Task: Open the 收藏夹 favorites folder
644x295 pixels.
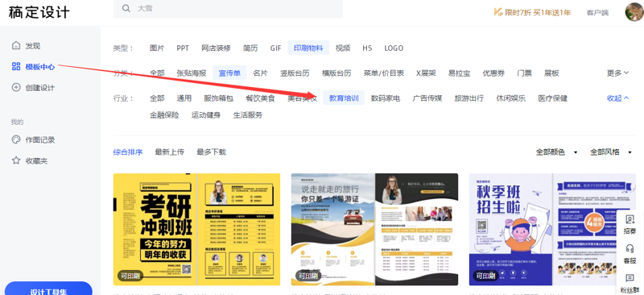Action: (30, 161)
